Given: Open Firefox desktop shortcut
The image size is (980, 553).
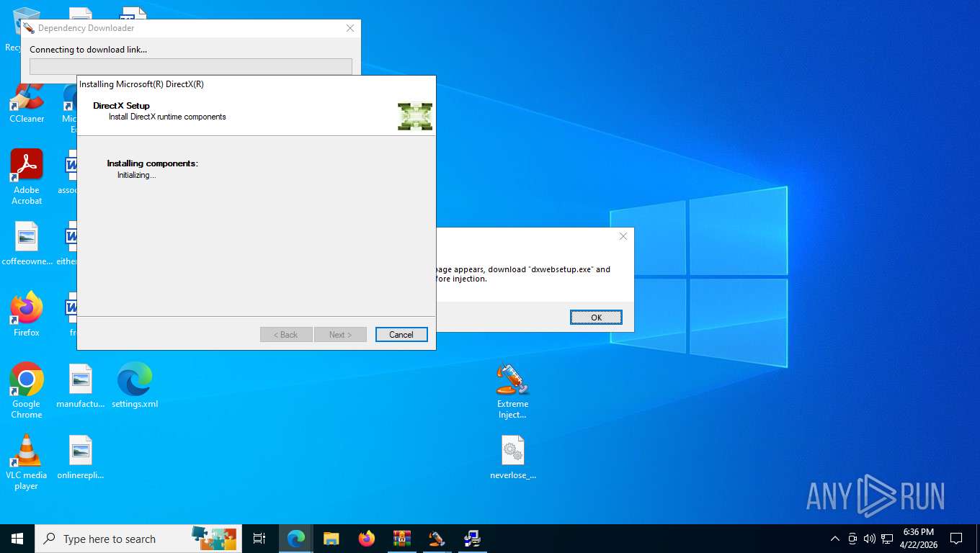Looking at the screenshot, I should click(x=27, y=314).
